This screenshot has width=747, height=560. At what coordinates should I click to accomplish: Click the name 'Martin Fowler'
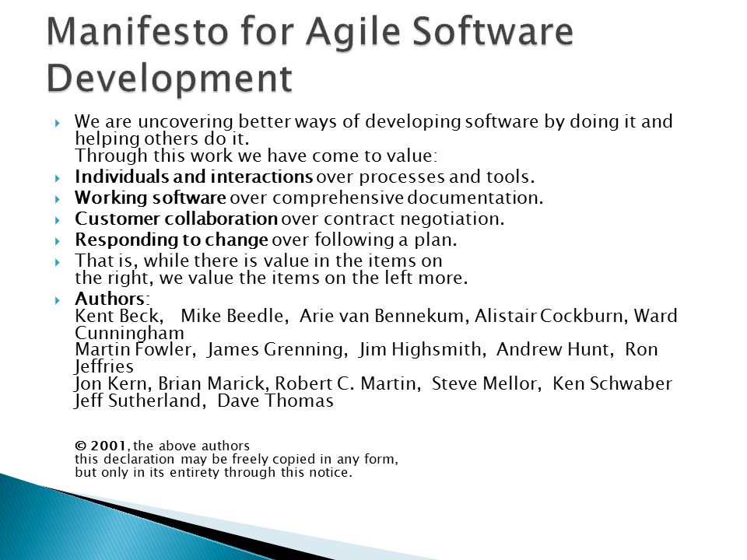point(133,349)
